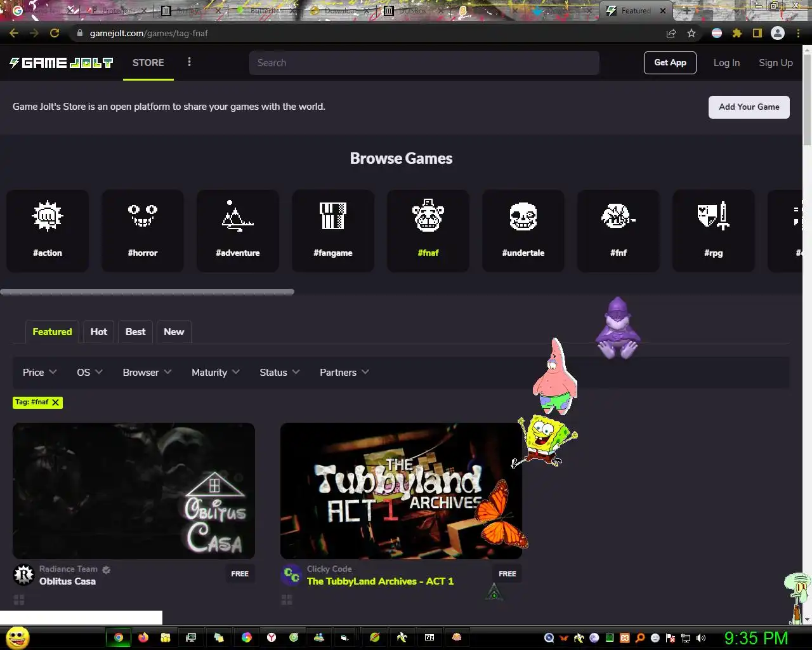Click the Log In link

click(x=726, y=63)
